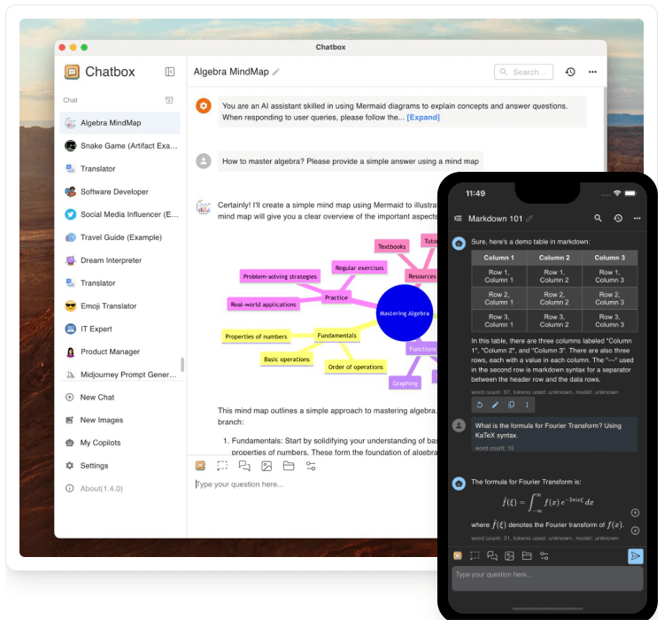
Task: Click dashed selection icon in phone toolbar
Action: tap(475, 556)
